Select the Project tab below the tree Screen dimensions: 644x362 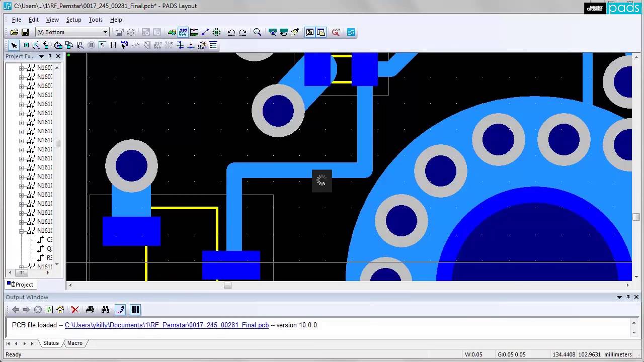click(20, 285)
